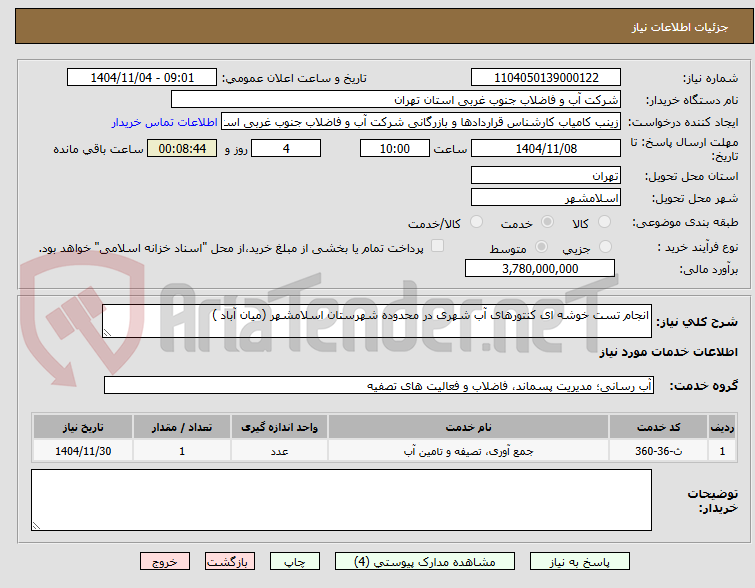Screen dimensions: 755x588
Task: Open مشاهده مدارک پیوستی (4) button
Action: [425, 562]
